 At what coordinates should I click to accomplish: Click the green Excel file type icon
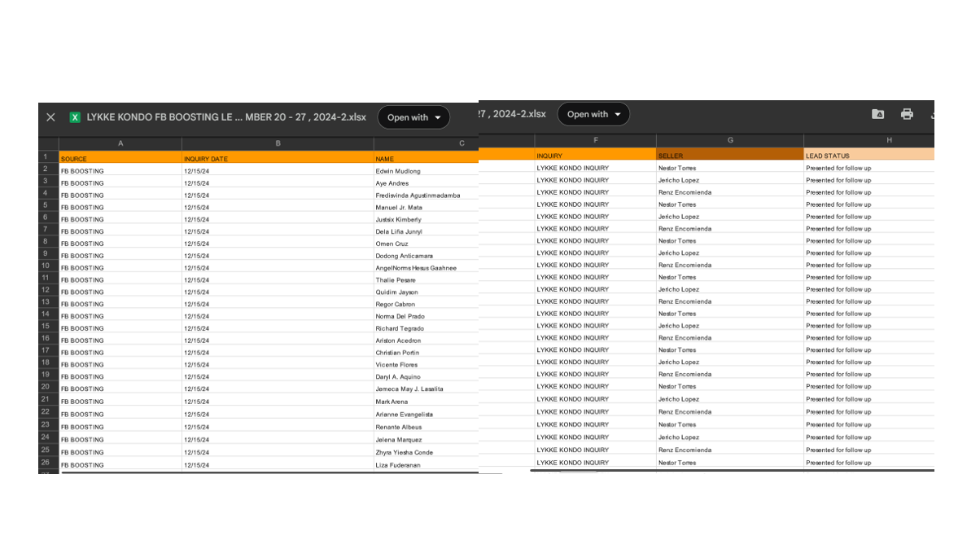tap(75, 117)
